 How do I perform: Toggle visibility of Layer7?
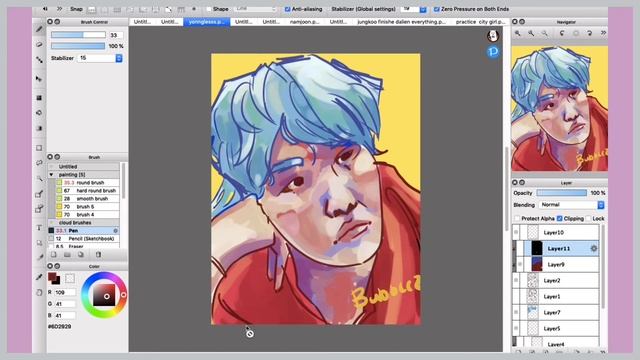pos(516,312)
